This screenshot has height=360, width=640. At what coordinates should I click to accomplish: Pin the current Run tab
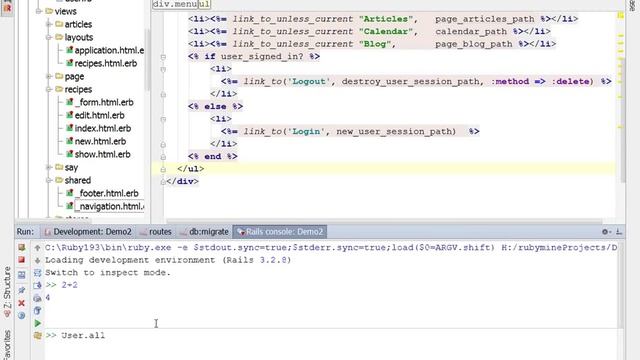tap(22, 290)
